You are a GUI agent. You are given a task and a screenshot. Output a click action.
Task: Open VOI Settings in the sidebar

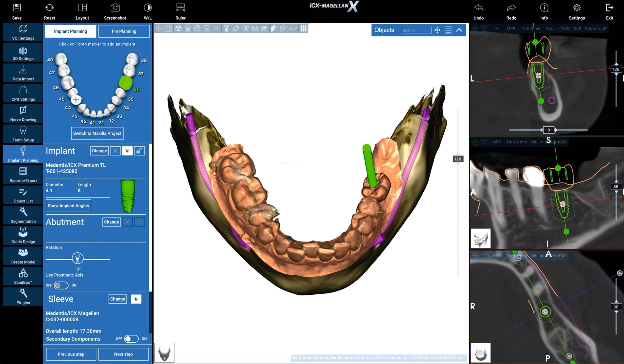click(23, 32)
